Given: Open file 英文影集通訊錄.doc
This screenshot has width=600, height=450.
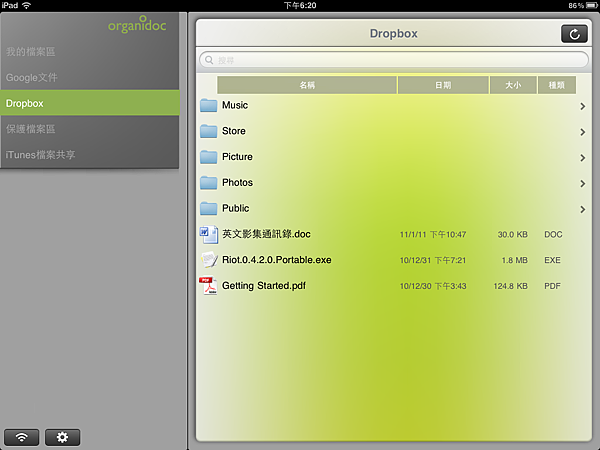Looking at the screenshot, I should (266, 234).
